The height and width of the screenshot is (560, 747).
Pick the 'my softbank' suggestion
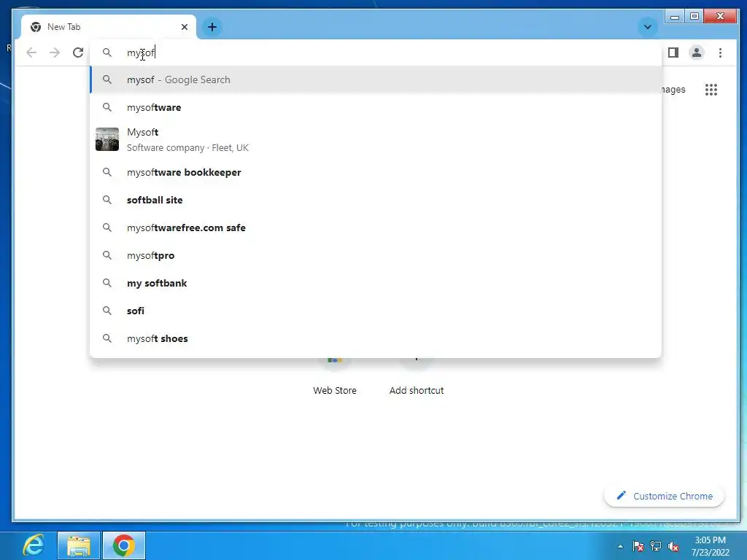coord(376,283)
